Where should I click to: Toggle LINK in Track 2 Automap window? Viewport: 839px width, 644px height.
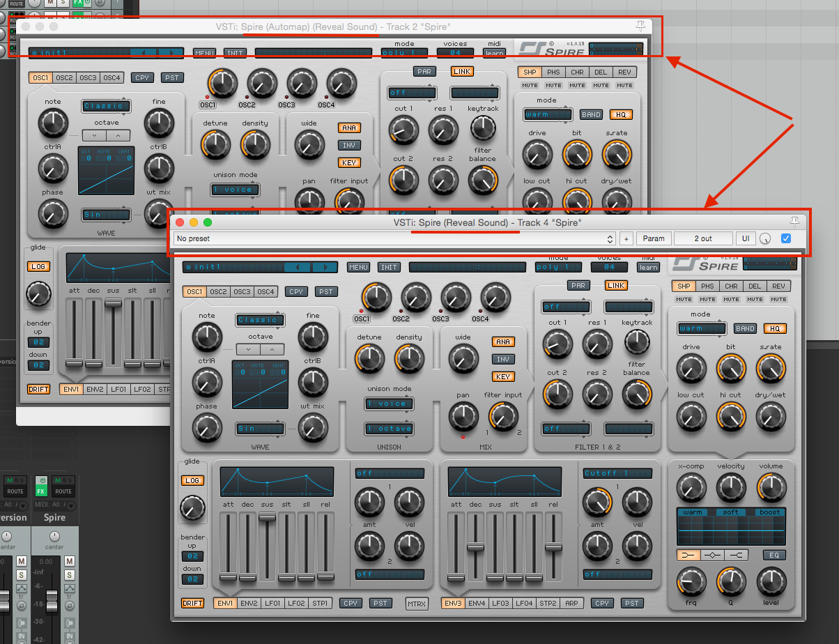(461, 71)
